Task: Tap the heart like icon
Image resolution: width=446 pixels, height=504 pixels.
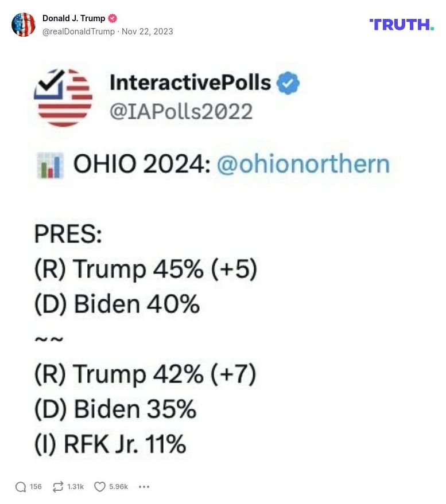Action: 99,486
